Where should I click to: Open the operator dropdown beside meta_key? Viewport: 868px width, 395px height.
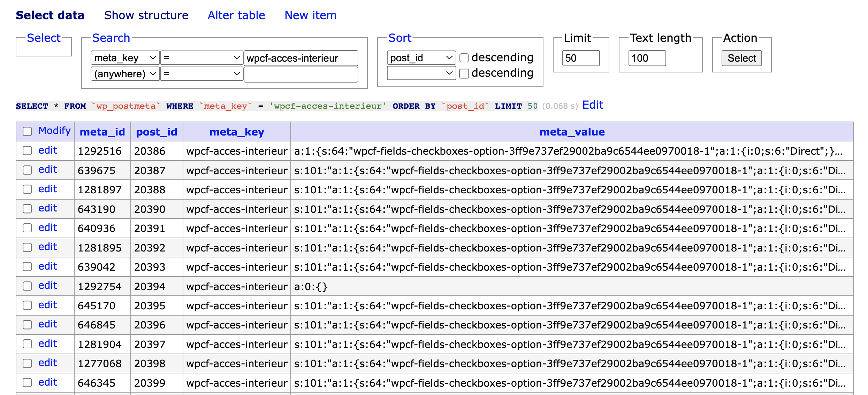click(201, 58)
